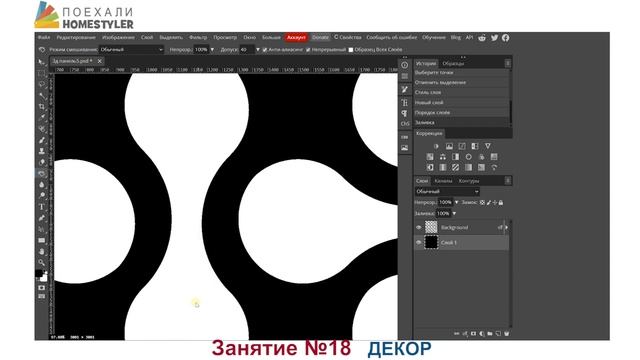Select the Rectangle Select tool

click(x=41, y=73)
